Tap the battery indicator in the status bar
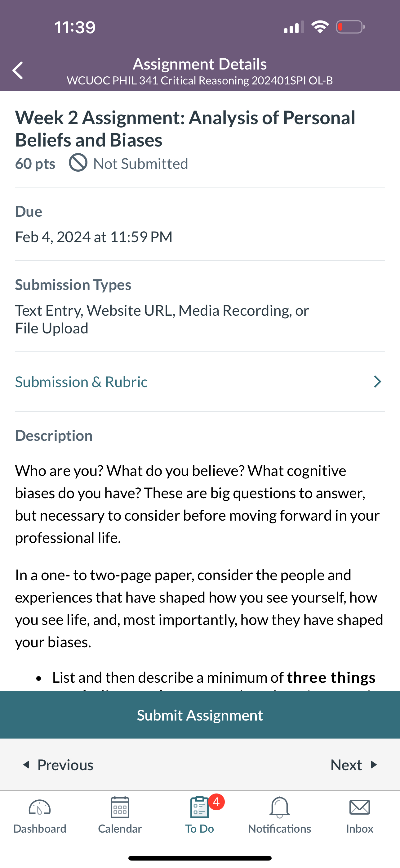The height and width of the screenshot is (868, 400). pyautogui.click(x=349, y=27)
